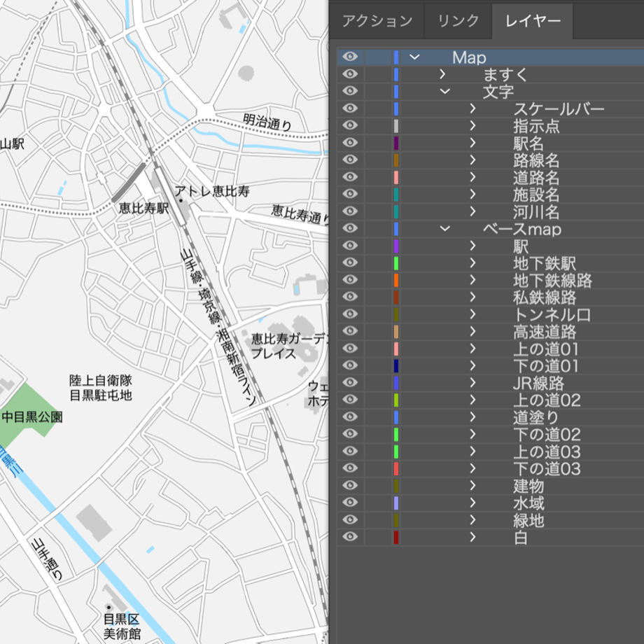
Task: Collapse the 文字 layer group
Action: click(444, 91)
